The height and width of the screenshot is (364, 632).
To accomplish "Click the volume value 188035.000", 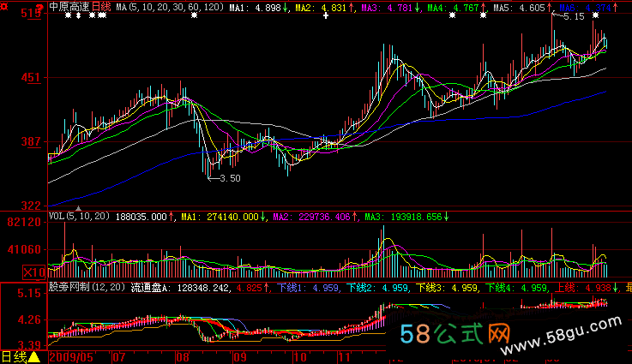I will coord(141,217).
